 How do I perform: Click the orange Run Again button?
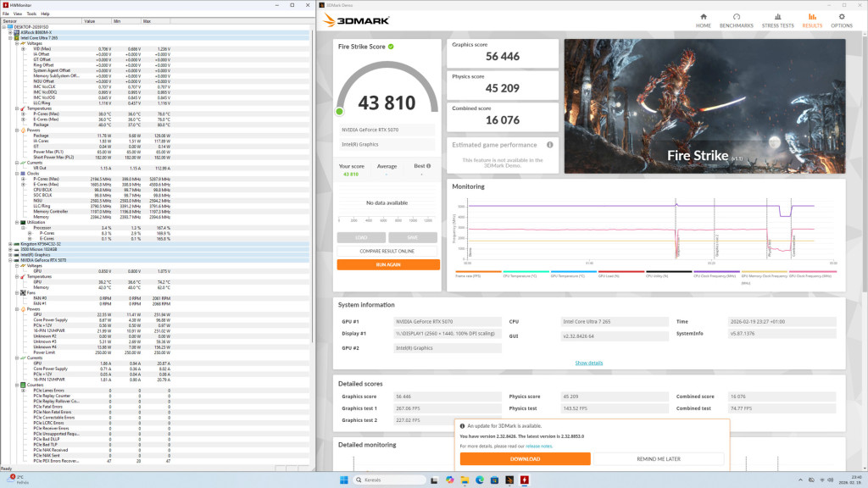tap(388, 264)
